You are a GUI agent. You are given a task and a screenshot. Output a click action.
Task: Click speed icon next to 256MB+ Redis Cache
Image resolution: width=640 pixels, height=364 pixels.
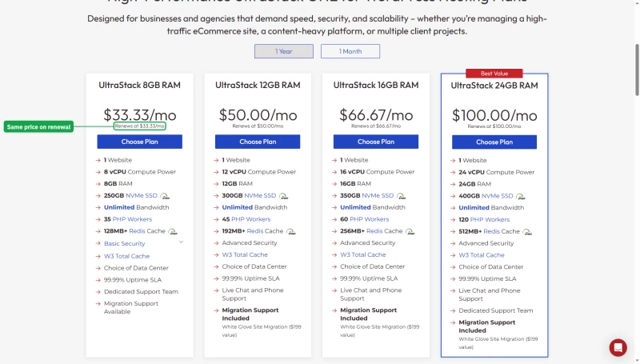point(410,231)
